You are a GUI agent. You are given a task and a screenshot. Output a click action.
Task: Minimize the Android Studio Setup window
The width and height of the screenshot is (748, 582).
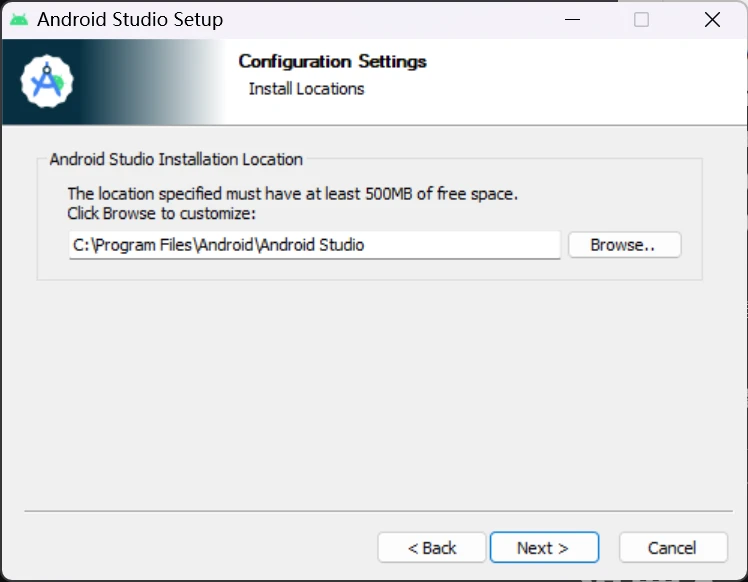572,19
